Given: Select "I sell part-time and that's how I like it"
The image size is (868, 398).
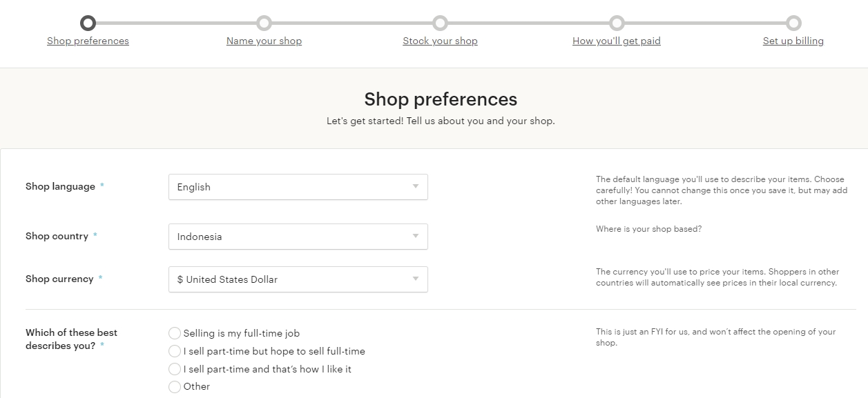Looking at the screenshot, I should pyautogui.click(x=175, y=369).
